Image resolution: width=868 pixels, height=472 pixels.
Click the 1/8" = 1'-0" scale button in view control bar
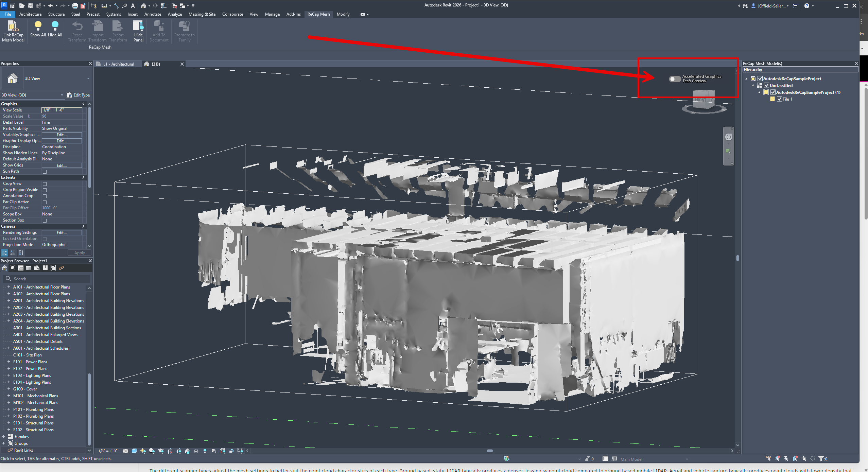tap(108, 451)
